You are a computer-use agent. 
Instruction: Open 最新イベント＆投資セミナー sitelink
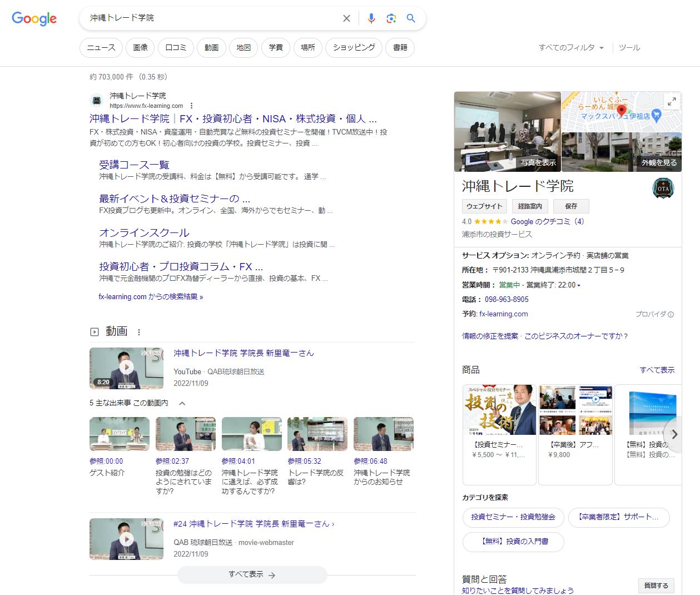(x=175, y=199)
